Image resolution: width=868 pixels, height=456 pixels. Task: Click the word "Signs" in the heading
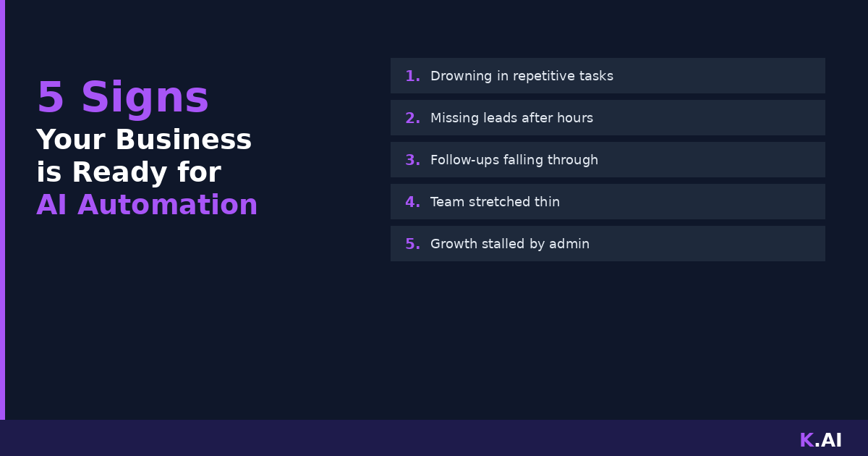[145, 98]
